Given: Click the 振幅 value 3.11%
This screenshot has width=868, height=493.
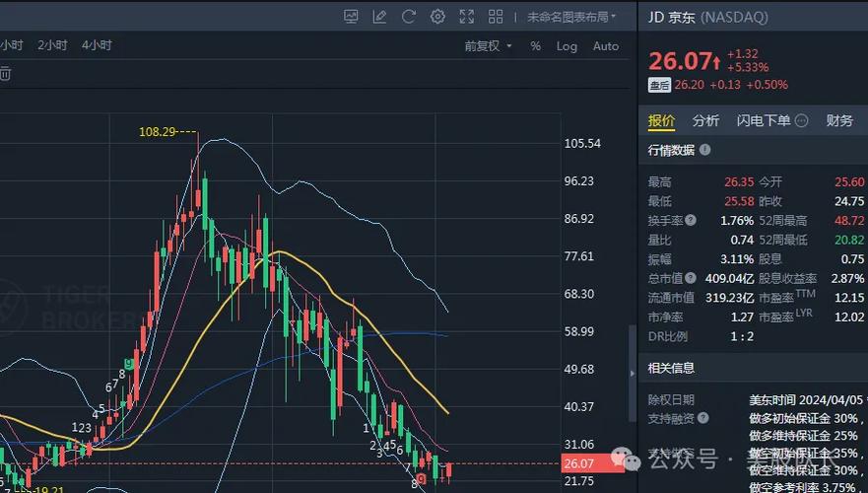Looking at the screenshot, I should (737, 258).
